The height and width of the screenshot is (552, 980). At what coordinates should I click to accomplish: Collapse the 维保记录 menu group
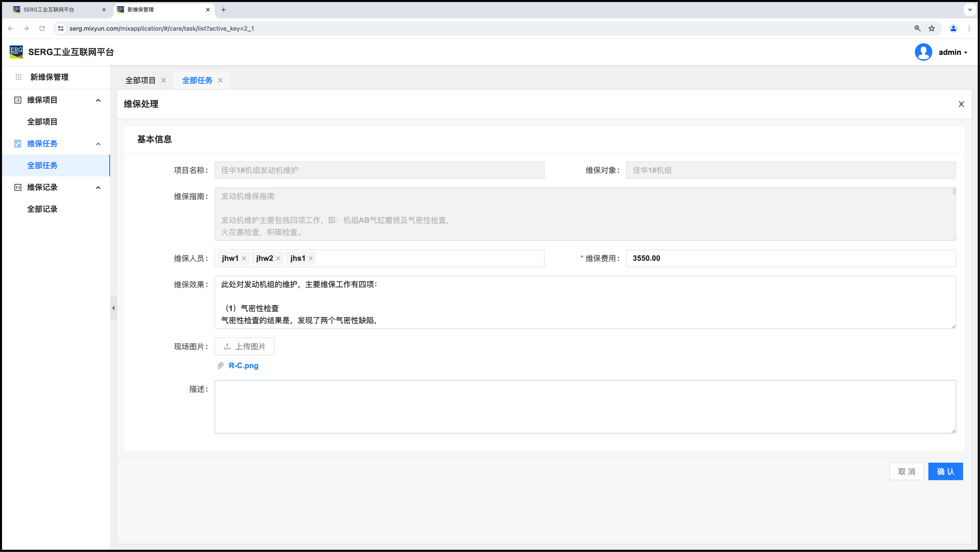[98, 188]
